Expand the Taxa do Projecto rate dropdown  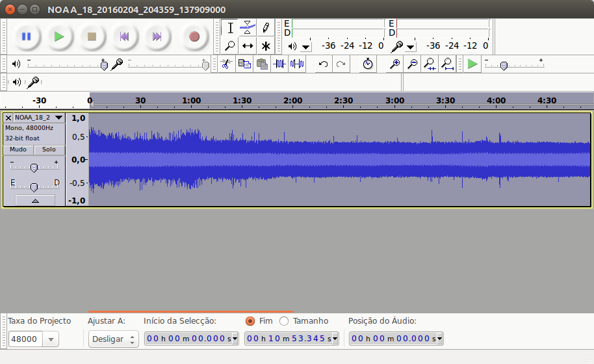click(x=51, y=339)
